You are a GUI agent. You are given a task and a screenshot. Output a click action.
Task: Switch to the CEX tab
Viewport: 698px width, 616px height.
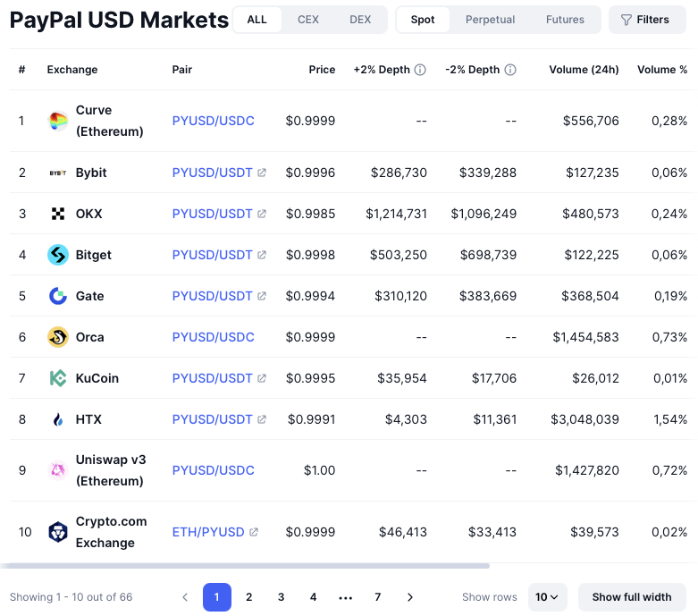click(308, 20)
